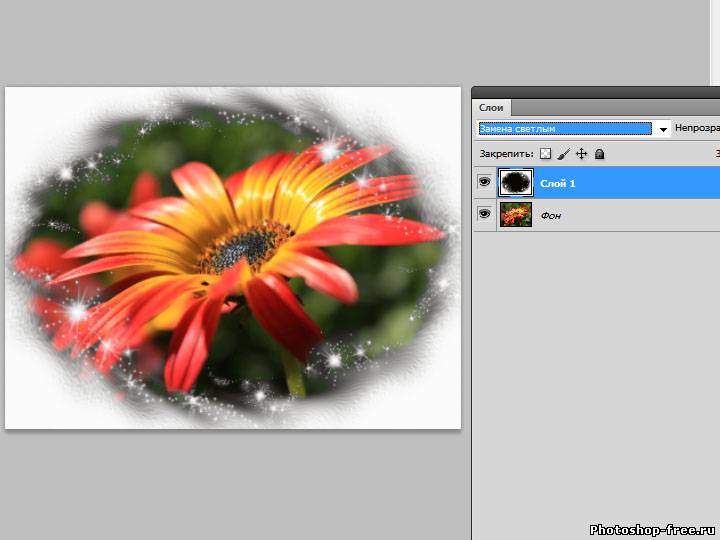Screen dimensions: 720x540
Task: Toggle visibility of the Фон layer
Action: (x=485, y=215)
